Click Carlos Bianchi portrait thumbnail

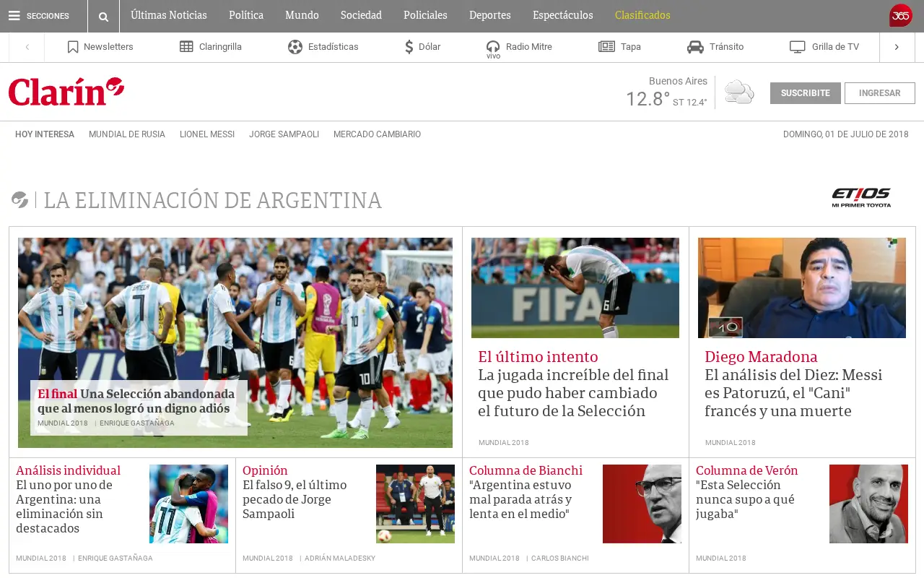[642, 504]
